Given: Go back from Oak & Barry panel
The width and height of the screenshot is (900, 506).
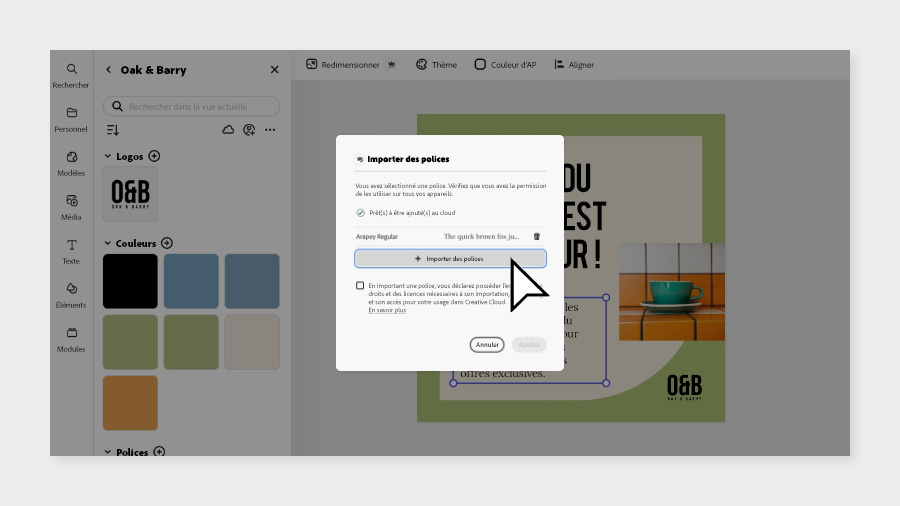Looking at the screenshot, I should coord(108,69).
